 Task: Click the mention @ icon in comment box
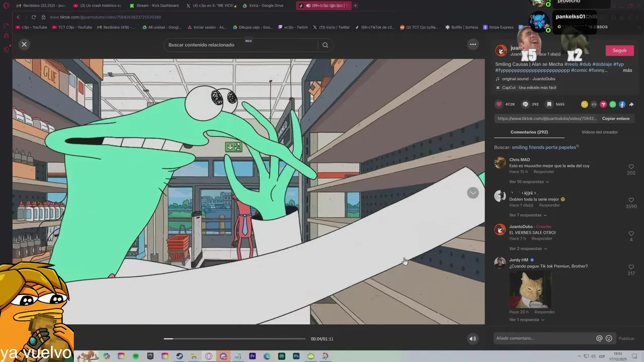[599, 338]
